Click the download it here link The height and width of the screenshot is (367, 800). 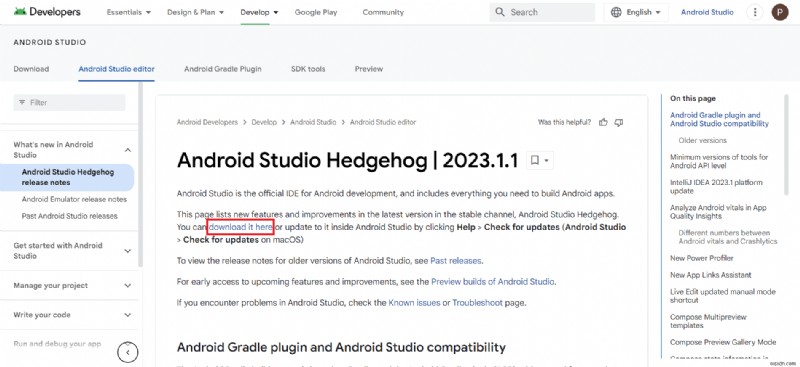click(241, 227)
